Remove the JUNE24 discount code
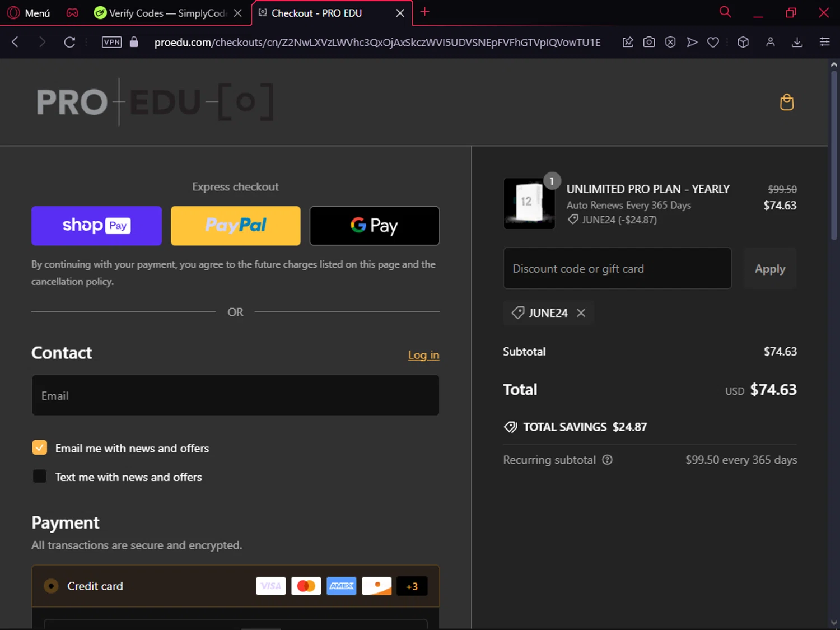The image size is (840, 630). pos(581,313)
